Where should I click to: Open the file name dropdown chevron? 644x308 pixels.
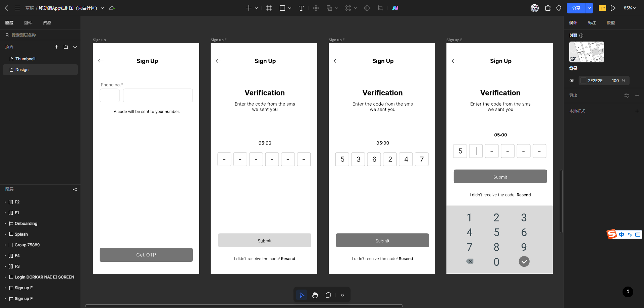tap(102, 8)
